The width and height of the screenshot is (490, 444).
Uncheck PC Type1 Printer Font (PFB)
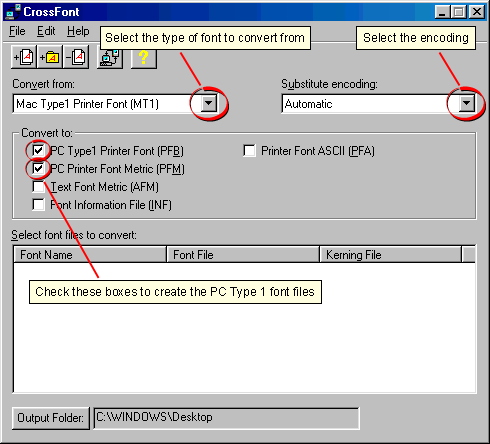pos(38,151)
